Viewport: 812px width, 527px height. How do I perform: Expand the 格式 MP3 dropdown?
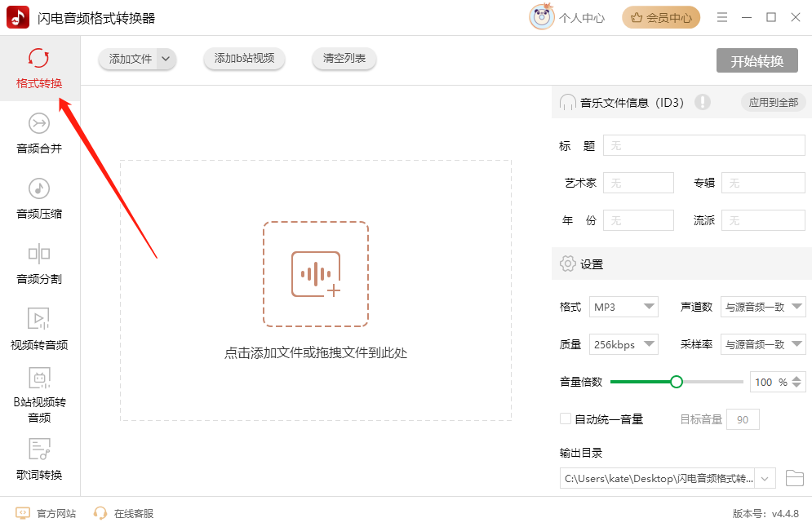point(623,307)
